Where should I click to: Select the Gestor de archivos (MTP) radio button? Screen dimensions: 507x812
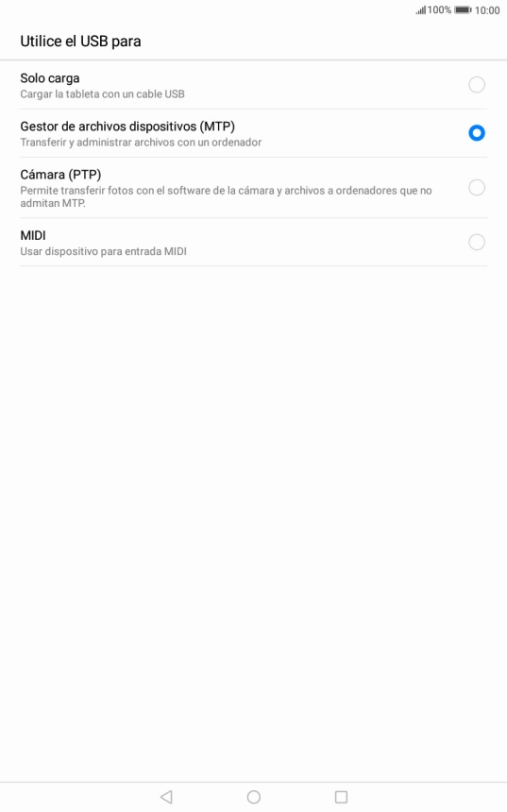point(477,133)
